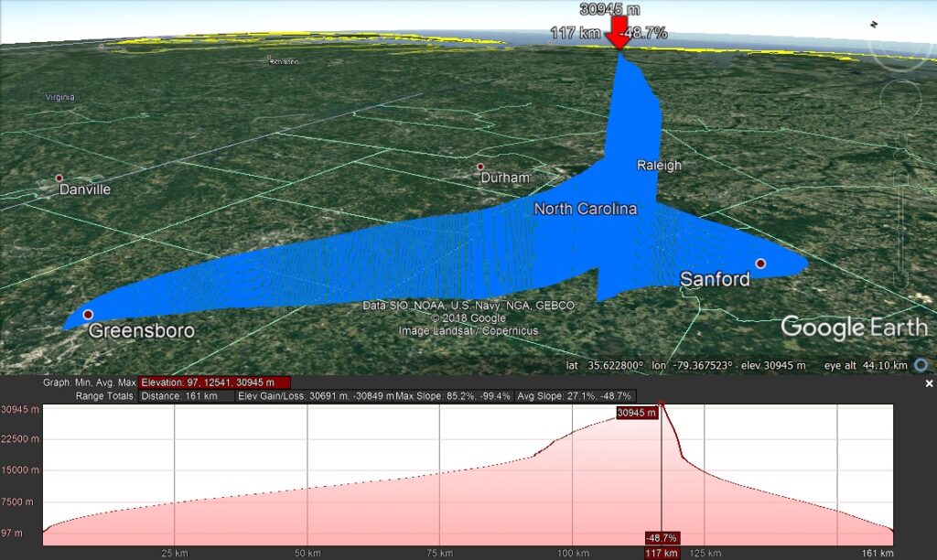The width and height of the screenshot is (937, 560).
Task: Click the 30945 m tooltip on the profile
Action: pyautogui.click(x=636, y=414)
